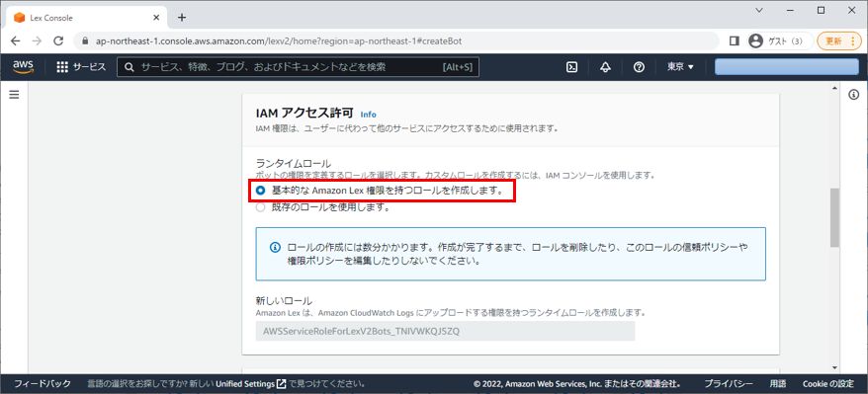Open a new browser tab with plus
This screenshot has height=394, width=868.
click(182, 17)
